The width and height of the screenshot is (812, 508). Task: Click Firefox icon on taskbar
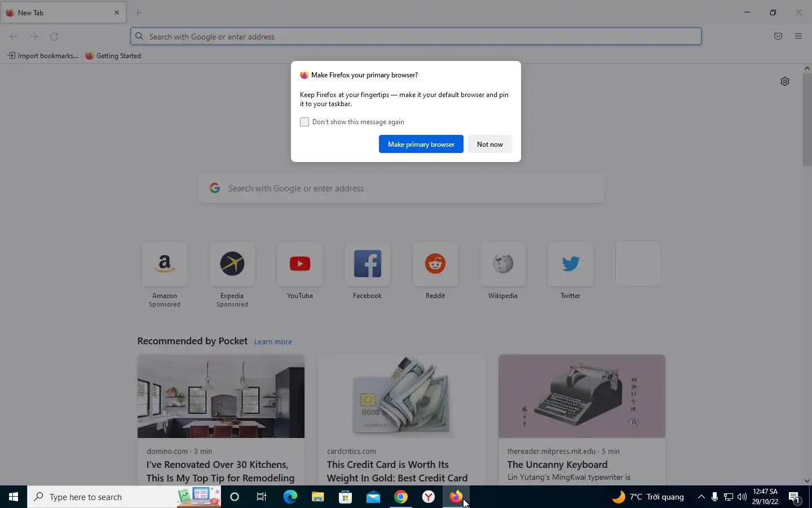pos(456,497)
